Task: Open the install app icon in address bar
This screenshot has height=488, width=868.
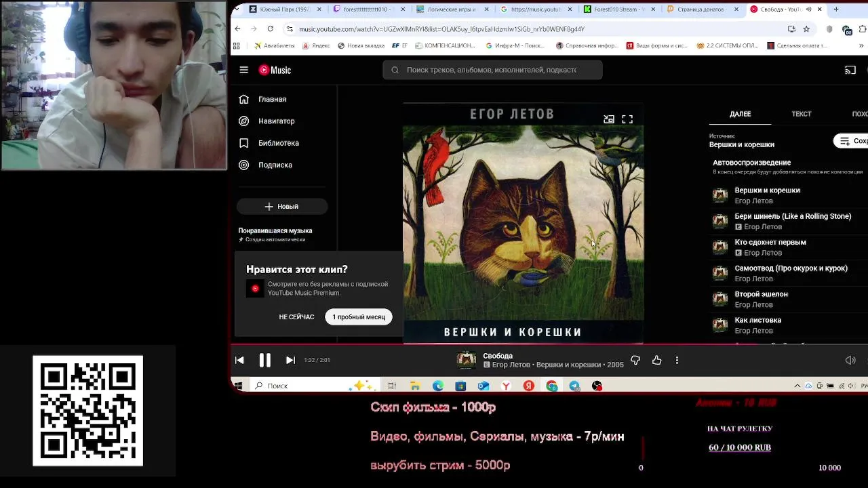Action: (791, 29)
